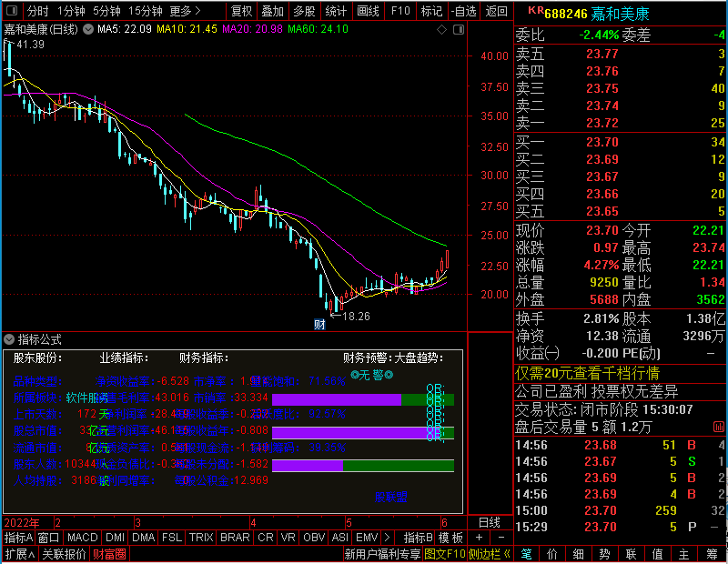This screenshot has height=564, width=728.
Task: Open 图文F10 info page
Action: coord(445,554)
